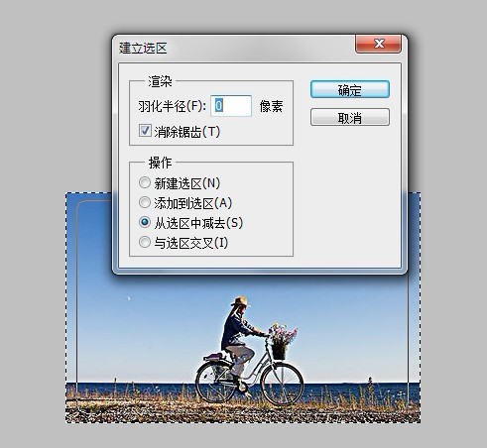Click the 取消 button
The height and width of the screenshot is (448, 487).
click(x=350, y=117)
